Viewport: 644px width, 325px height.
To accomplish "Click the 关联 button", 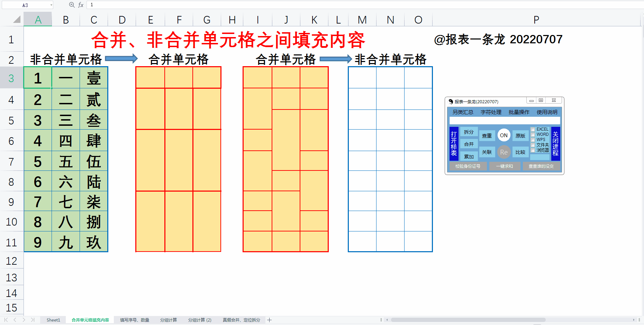I will pos(487,152).
